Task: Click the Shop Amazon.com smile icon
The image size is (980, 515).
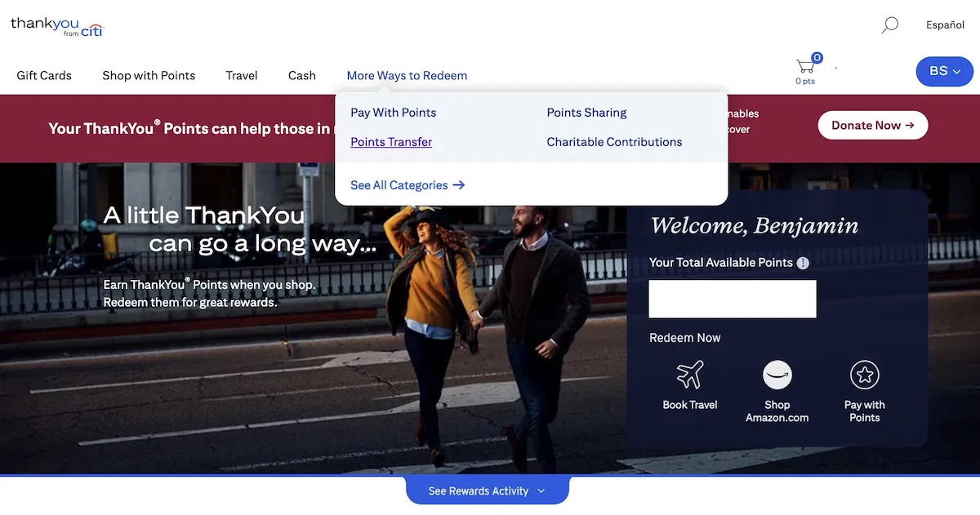Action: pyautogui.click(x=777, y=376)
